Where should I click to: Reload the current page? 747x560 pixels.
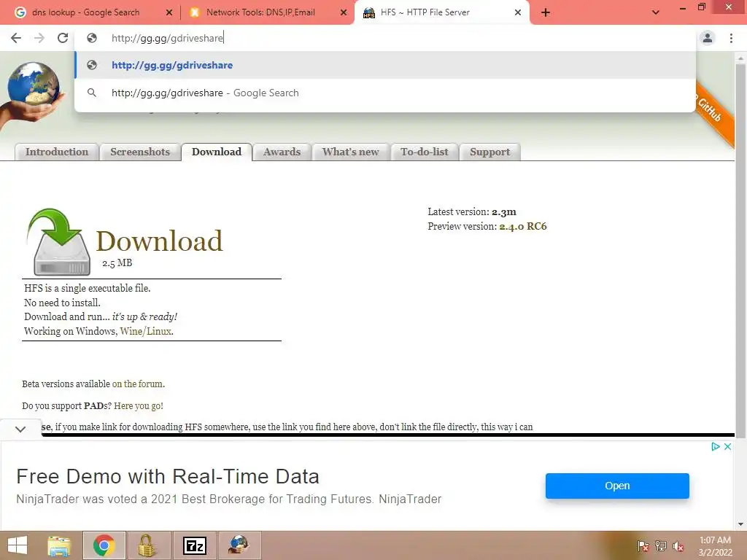63,38
